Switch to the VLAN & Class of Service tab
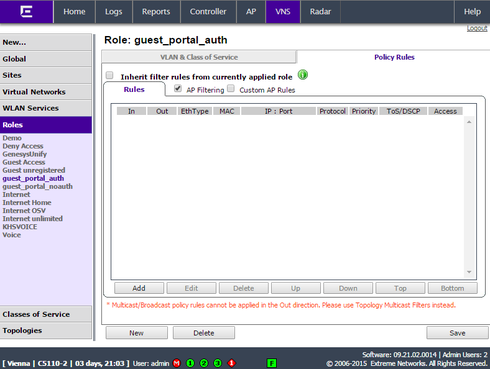 click(x=199, y=57)
